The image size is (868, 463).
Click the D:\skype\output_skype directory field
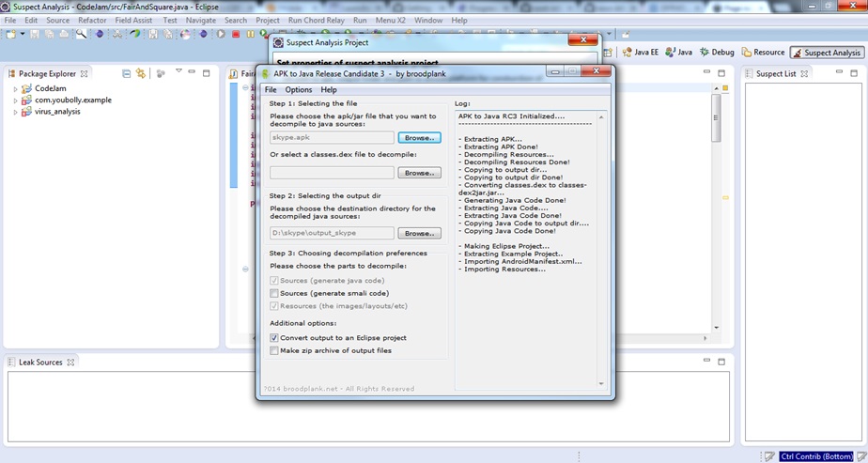point(333,233)
